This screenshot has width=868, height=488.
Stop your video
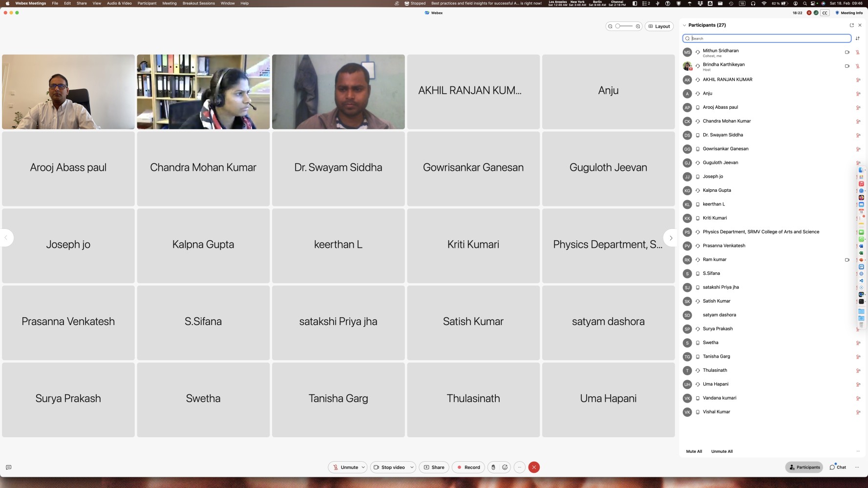coord(389,468)
